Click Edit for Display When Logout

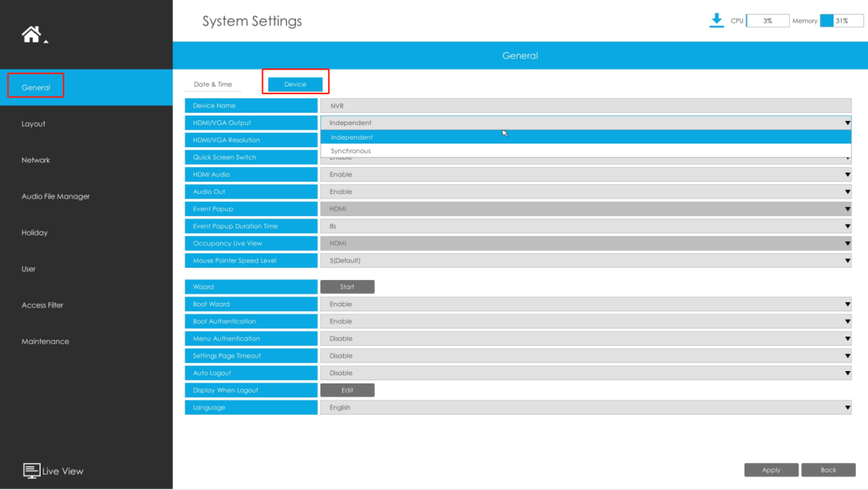pyautogui.click(x=347, y=390)
